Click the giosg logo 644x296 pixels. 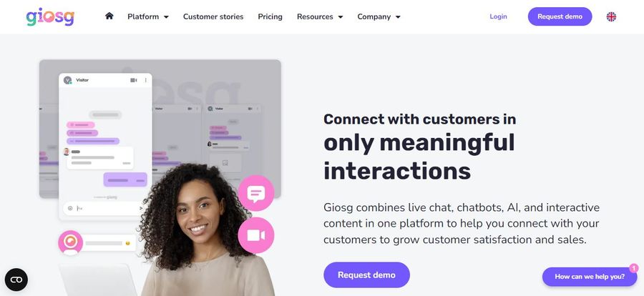coord(50,17)
